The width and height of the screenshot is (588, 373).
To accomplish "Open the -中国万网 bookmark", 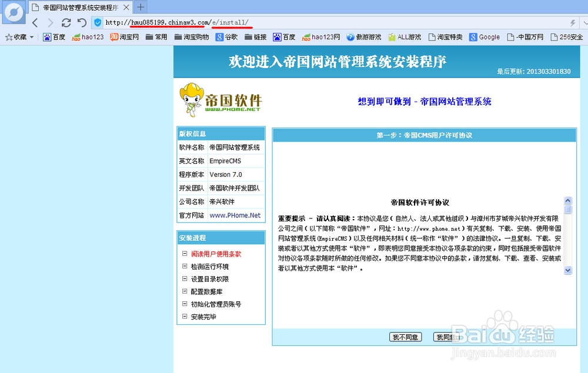I will coord(525,37).
